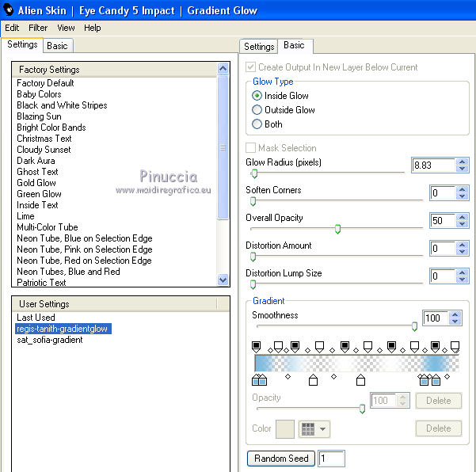The width and height of the screenshot is (476, 472).
Task: Click the Random Seed value field
Action: (331, 459)
